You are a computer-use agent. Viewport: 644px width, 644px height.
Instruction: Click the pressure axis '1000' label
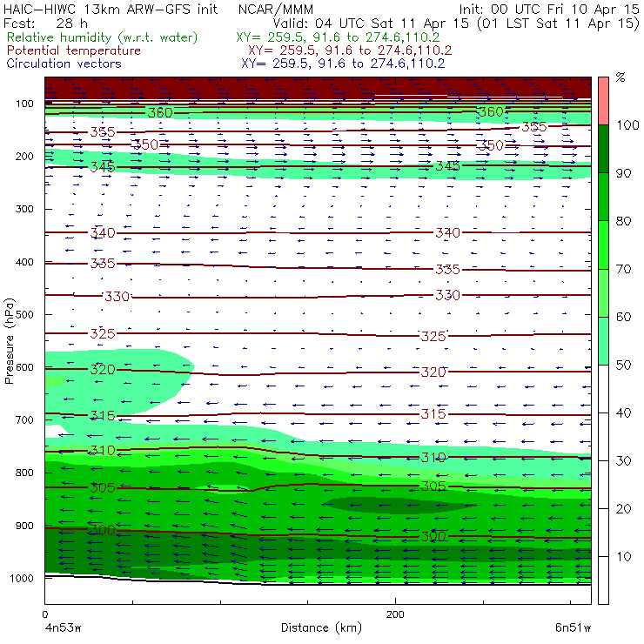(22, 578)
